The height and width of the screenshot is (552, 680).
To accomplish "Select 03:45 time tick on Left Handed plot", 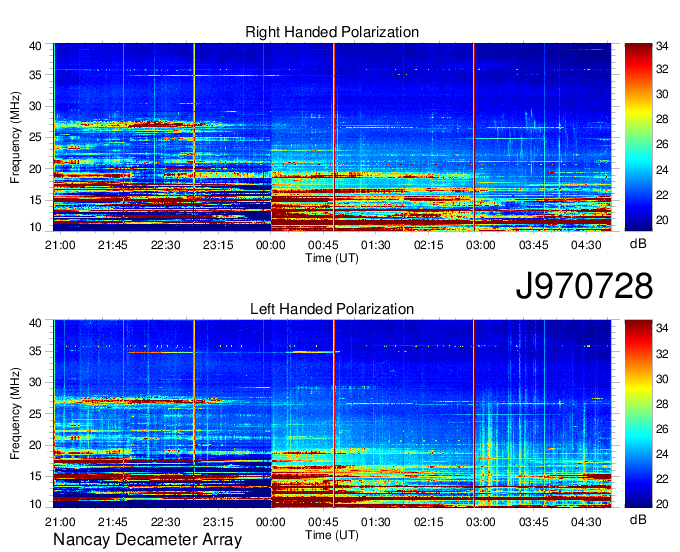I will pos(534,522).
